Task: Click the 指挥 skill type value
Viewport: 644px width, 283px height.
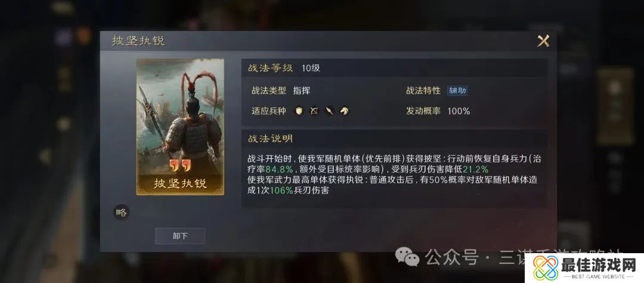Action: click(x=302, y=91)
